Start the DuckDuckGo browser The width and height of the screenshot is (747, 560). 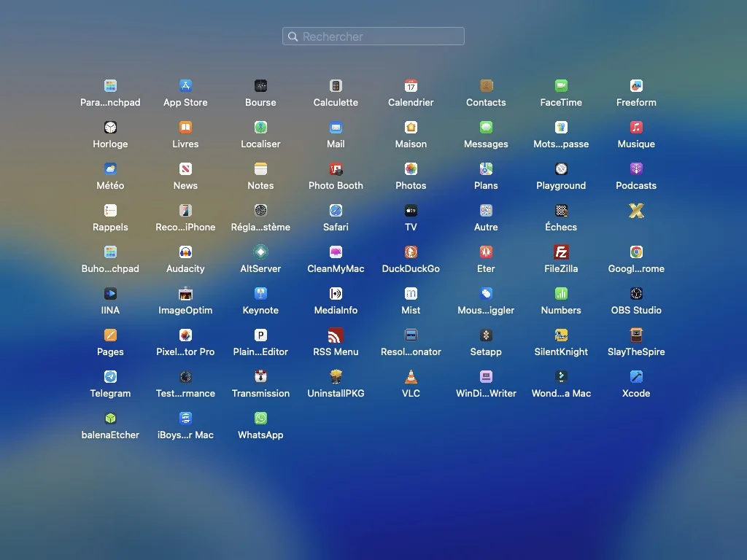click(x=411, y=252)
